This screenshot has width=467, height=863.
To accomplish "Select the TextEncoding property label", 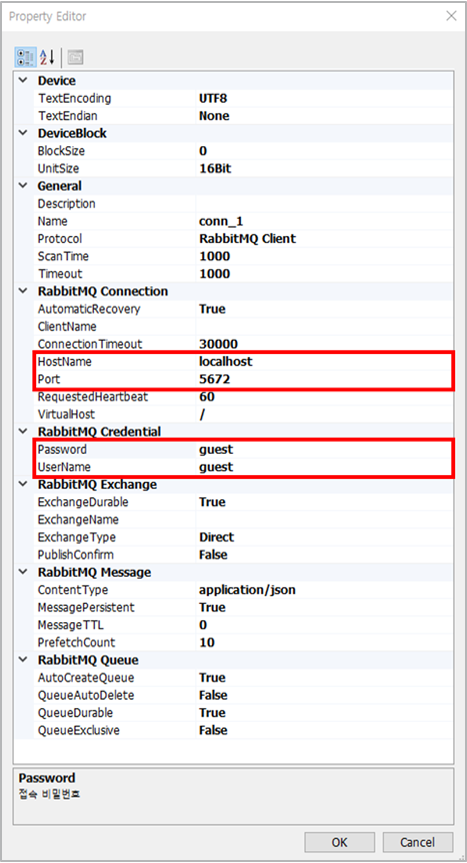I will (74, 99).
